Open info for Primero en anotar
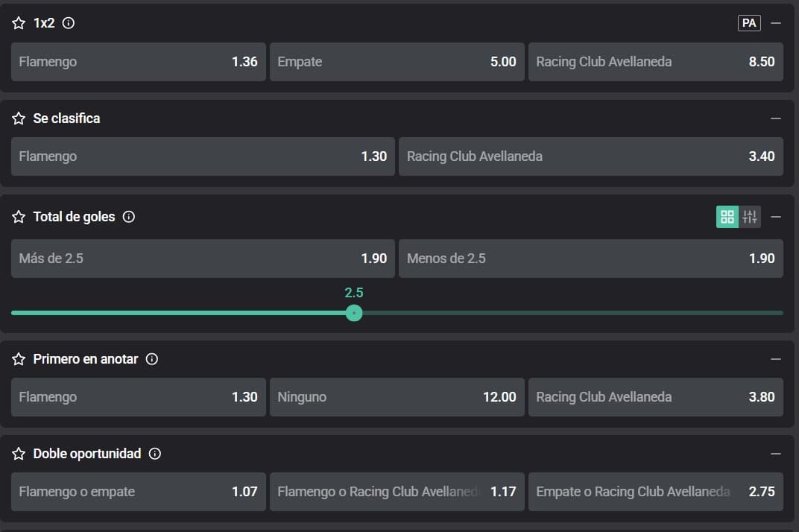Viewport: 799px width, 532px height. pyautogui.click(x=152, y=359)
